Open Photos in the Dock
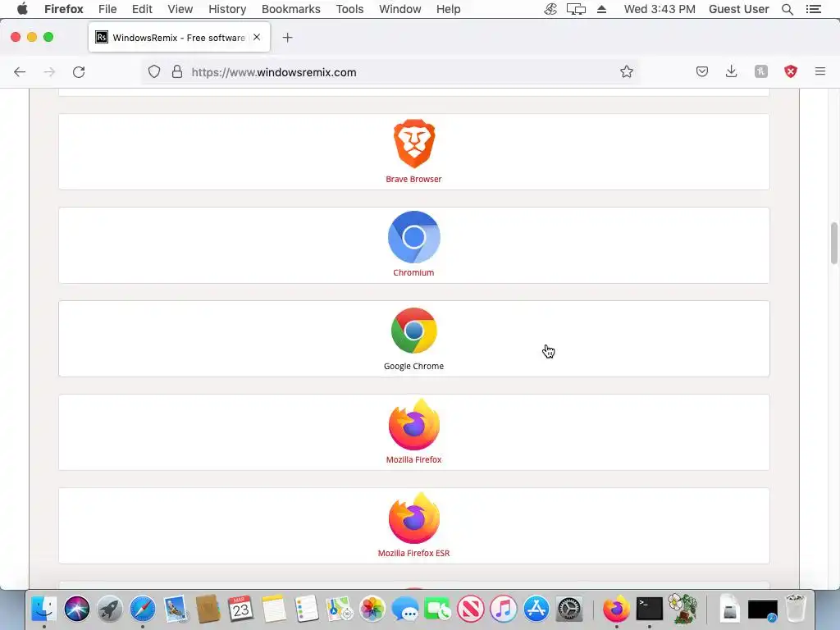840x630 pixels. click(x=372, y=609)
